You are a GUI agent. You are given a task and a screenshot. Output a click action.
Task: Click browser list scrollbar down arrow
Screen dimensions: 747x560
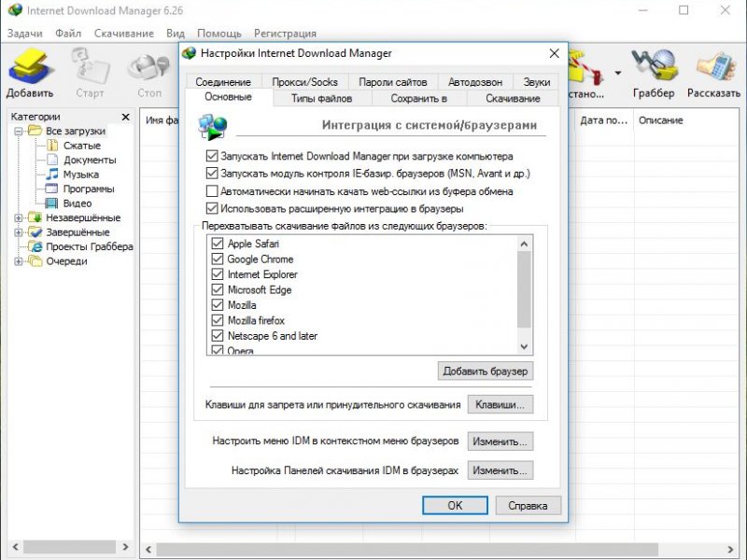(x=524, y=346)
